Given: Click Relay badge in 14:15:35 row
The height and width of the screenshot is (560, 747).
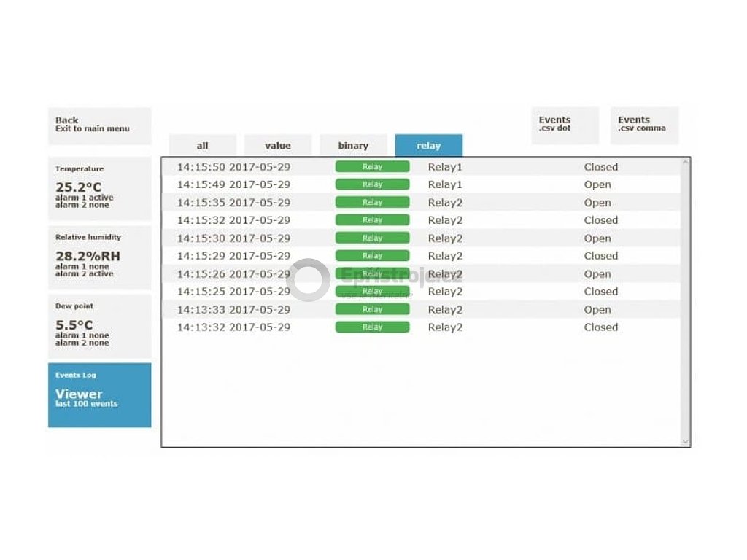Looking at the screenshot, I should [372, 203].
